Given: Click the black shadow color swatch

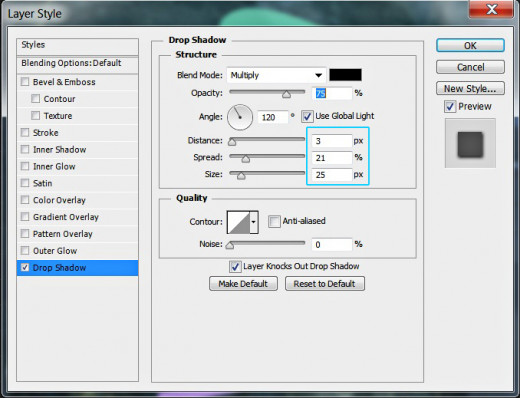Looking at the screenshot, I should 345,75.
